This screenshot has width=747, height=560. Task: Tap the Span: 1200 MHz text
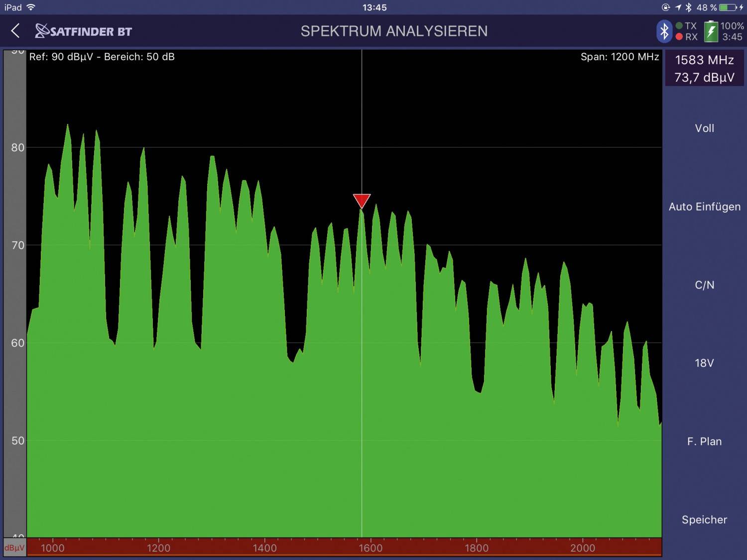[620, 57]
